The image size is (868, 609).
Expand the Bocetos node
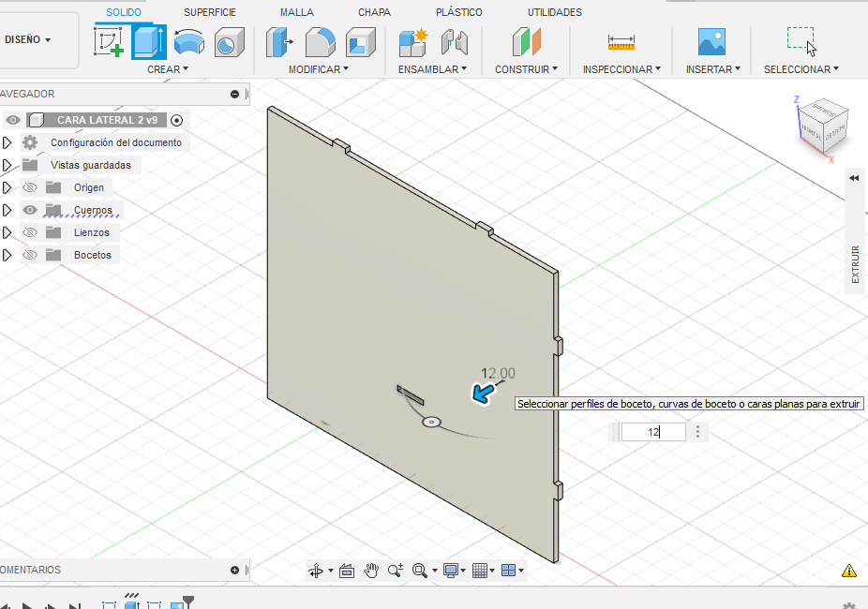pyautogui.click(x=7, y=255)
